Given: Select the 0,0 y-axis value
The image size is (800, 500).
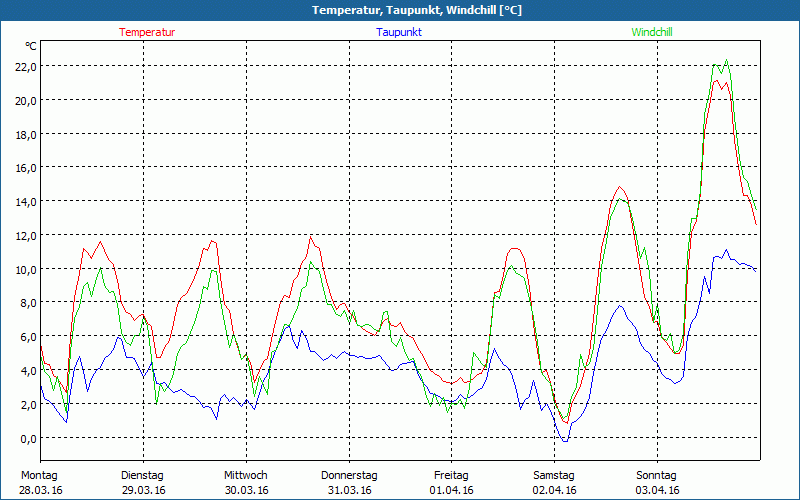Looking at the screenshot, I should [x=27, y=438].
